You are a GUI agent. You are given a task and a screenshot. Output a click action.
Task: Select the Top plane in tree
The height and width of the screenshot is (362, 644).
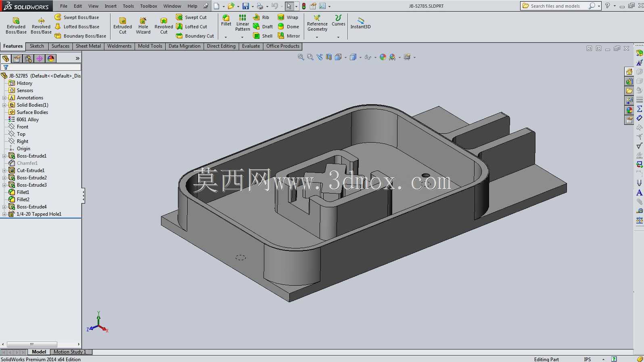point(21,134)
